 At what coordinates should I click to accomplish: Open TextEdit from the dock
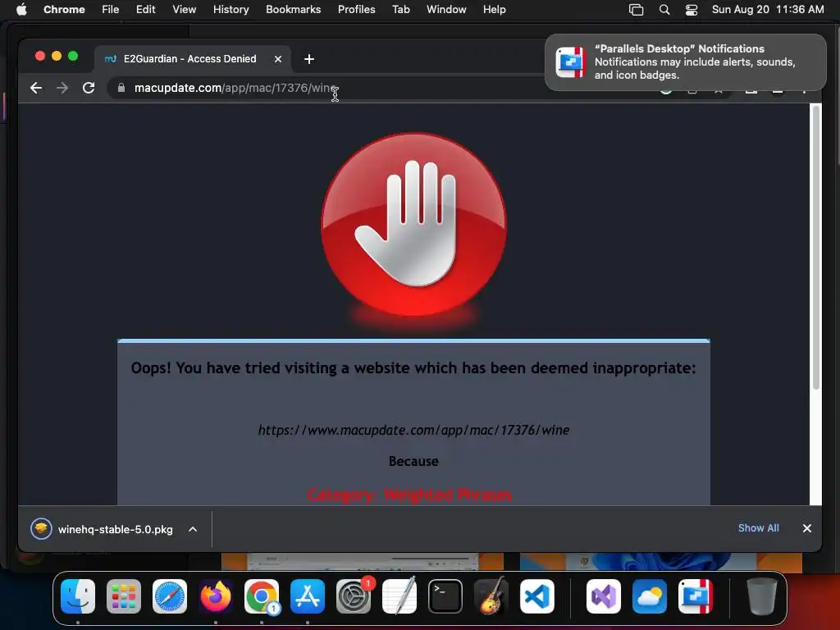[399, 596]
